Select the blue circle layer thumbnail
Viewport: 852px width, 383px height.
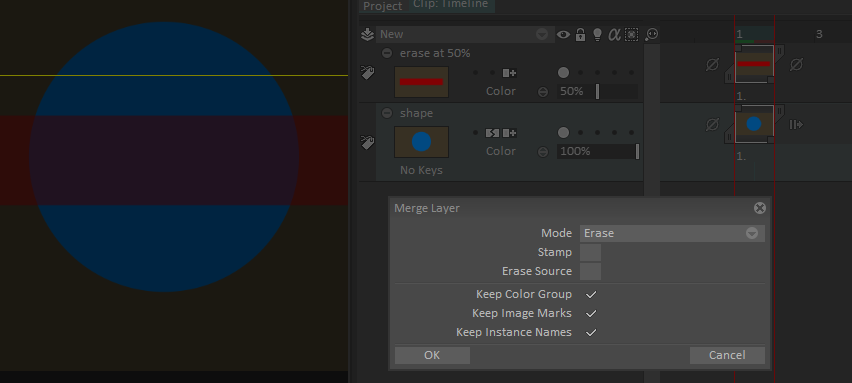tap(421, 142)
